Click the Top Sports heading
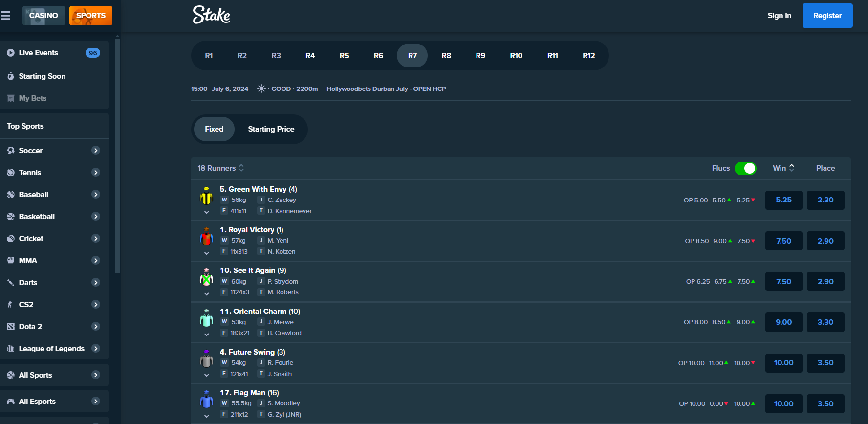868x424 pixels. pos(25,126)
